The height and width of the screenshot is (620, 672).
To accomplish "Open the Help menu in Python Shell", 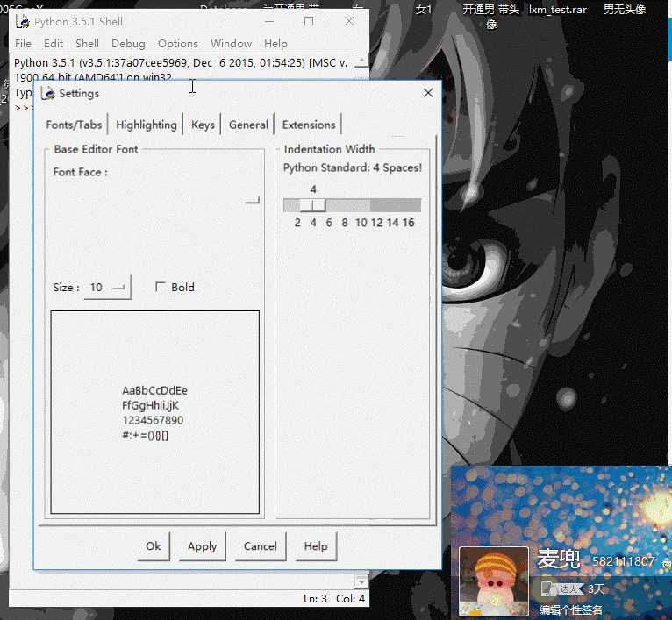I will (x=275, y=44).
